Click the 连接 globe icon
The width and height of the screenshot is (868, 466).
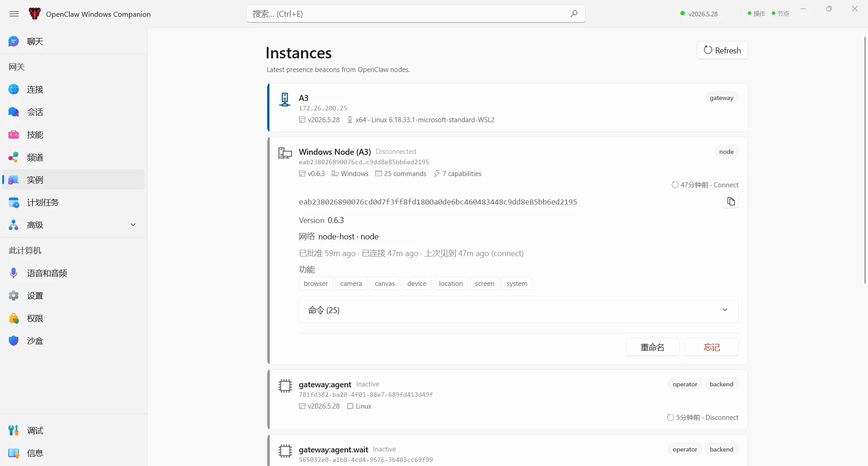[14, 90]
